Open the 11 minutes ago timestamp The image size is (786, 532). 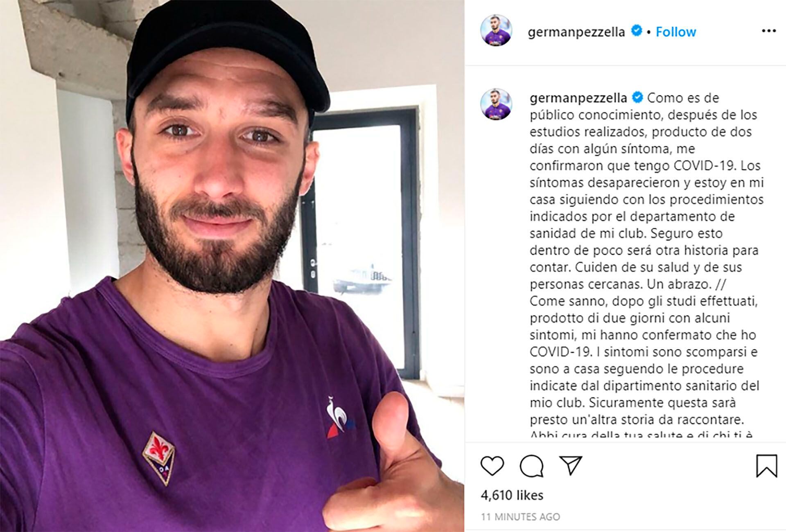(x=520, y=517)
